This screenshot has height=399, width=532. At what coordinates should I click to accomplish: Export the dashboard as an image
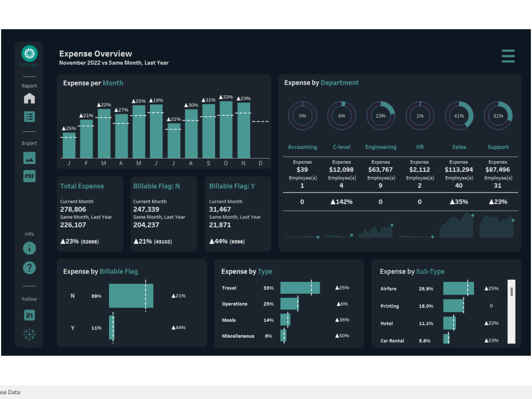29,157
